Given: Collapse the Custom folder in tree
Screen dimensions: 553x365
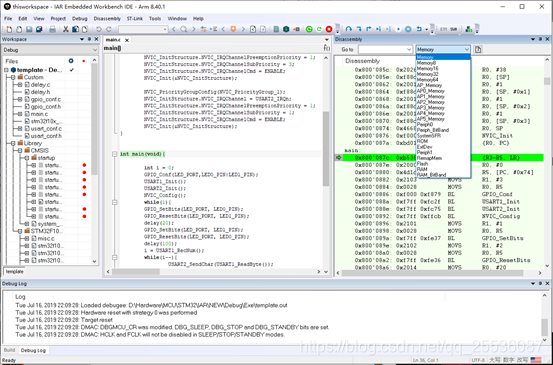Looking at the screenshot, I should click(13, 77).
